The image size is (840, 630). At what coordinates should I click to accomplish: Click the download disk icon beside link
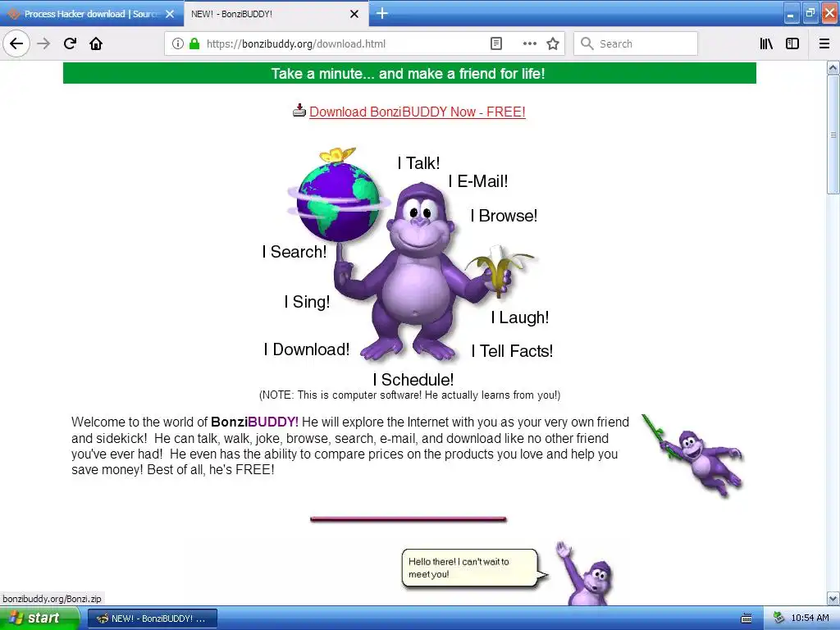(x=299, y=111)
